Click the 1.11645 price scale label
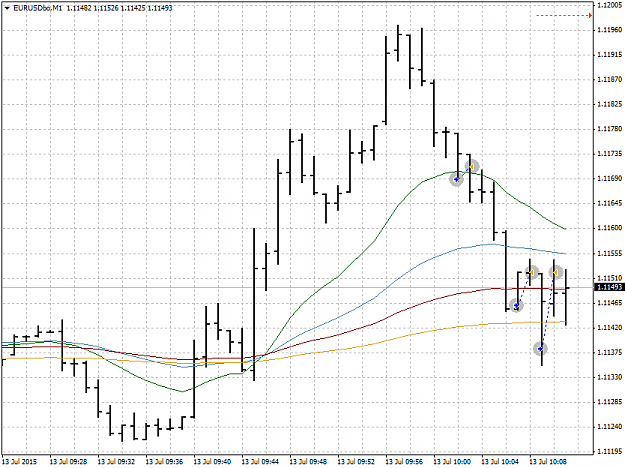 610,204
